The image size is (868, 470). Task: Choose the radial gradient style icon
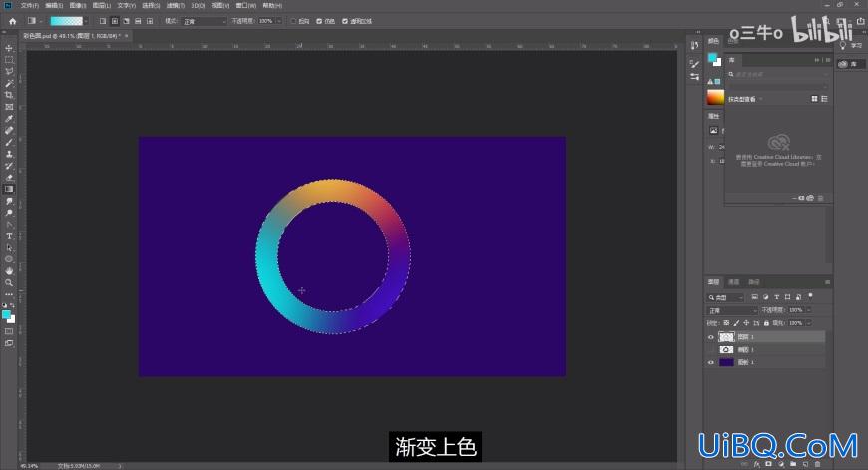[114, 21]
